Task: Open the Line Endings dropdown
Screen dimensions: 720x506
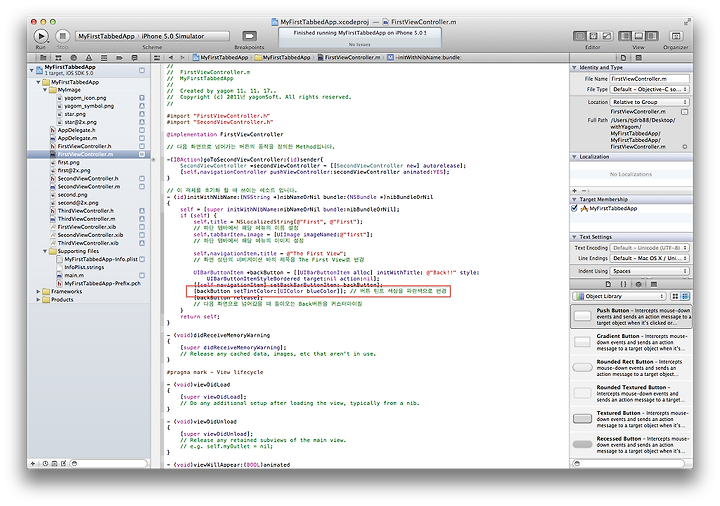Action: click(649, 259)
